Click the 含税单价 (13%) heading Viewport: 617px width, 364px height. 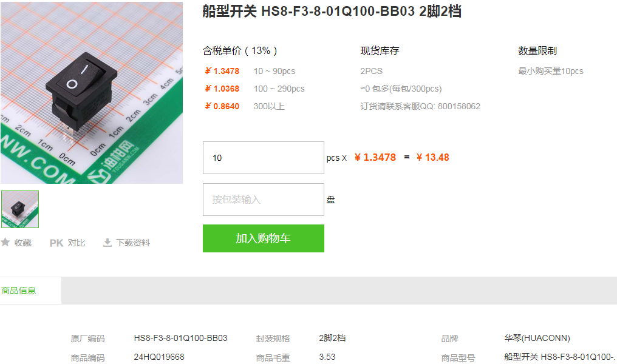point(240,51)
